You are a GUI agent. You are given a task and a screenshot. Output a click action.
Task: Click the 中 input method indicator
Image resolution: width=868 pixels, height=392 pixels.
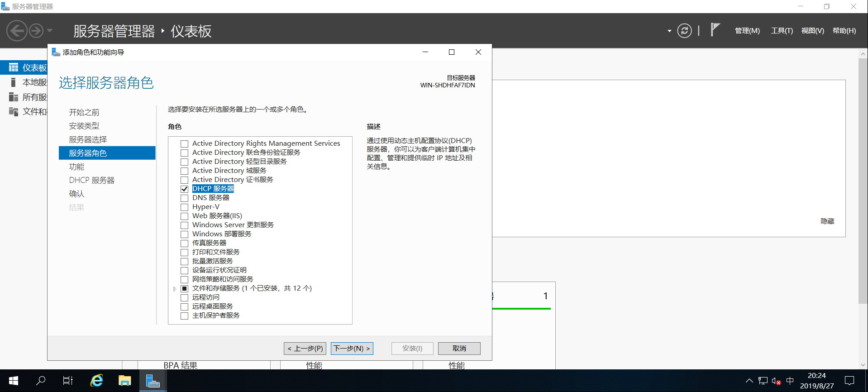[x=790, y=381]
